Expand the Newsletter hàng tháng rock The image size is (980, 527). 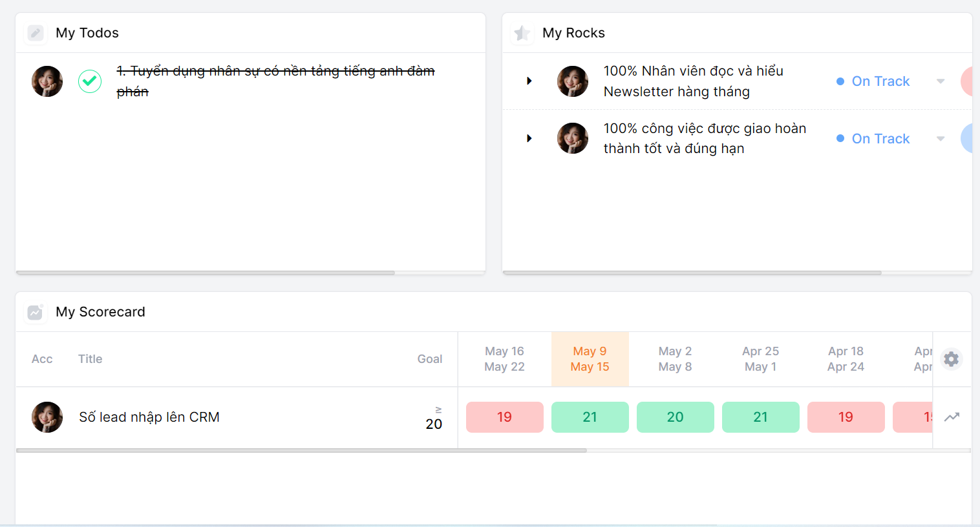pyautogui.click(x=529, y=81)
